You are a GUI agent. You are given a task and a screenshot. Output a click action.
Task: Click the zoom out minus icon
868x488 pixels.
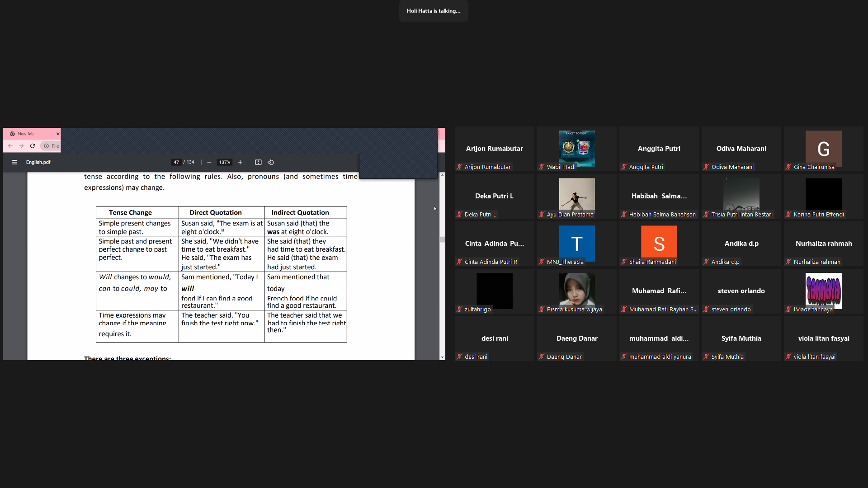pyautogui.click(x=209, y=162)
